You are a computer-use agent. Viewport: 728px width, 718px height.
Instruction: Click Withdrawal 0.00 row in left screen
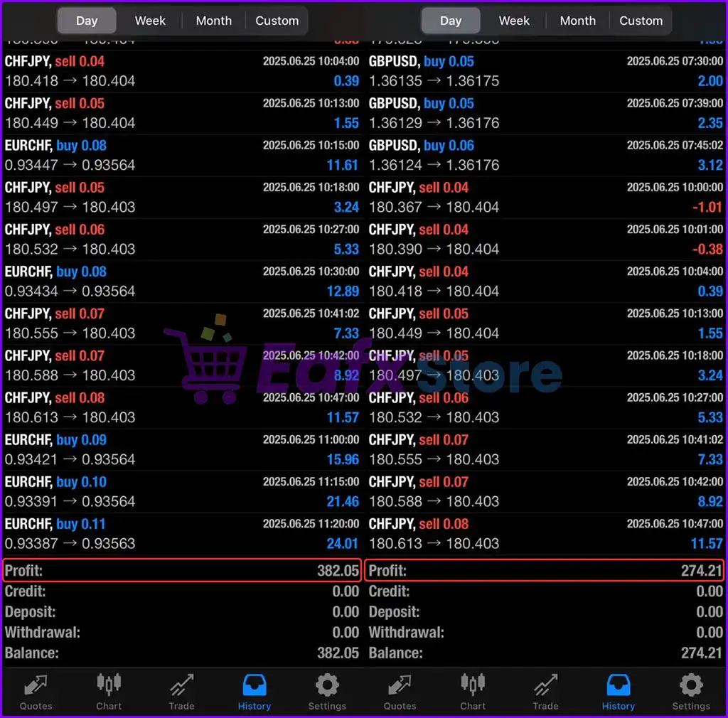pos(182,633)
